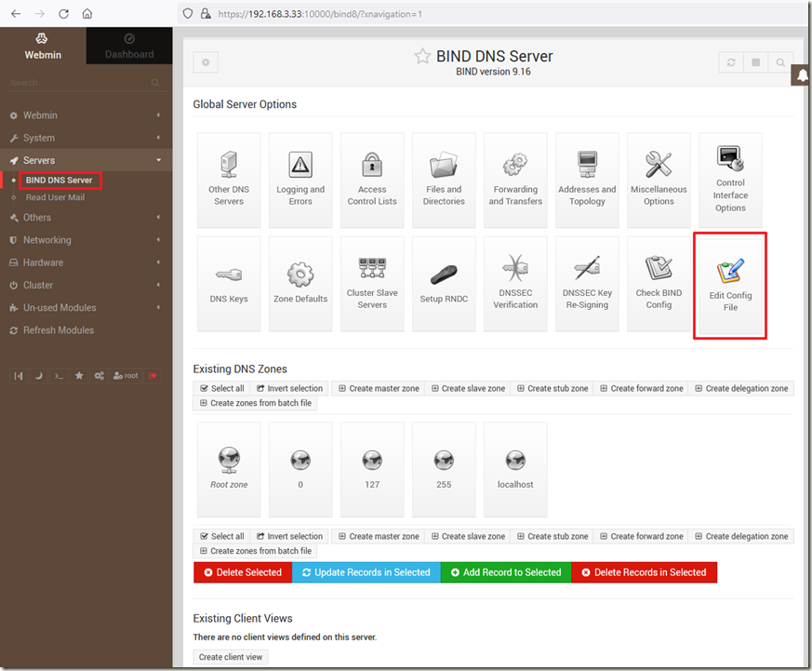This screenshot has width=812, height=671.
Task: Click the red Delete Selected button
Action: [243, 572]
